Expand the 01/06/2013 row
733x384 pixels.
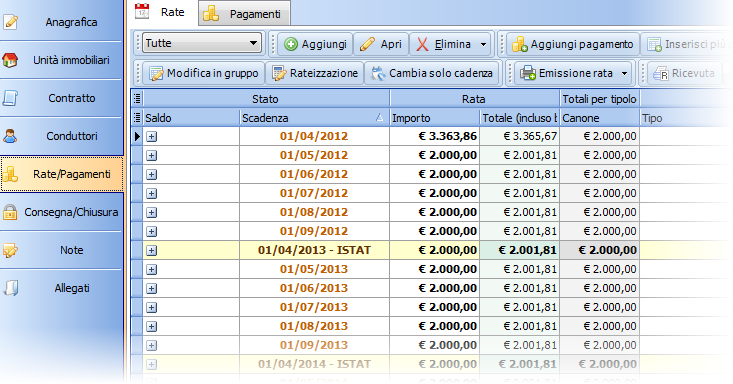point(151,288)
